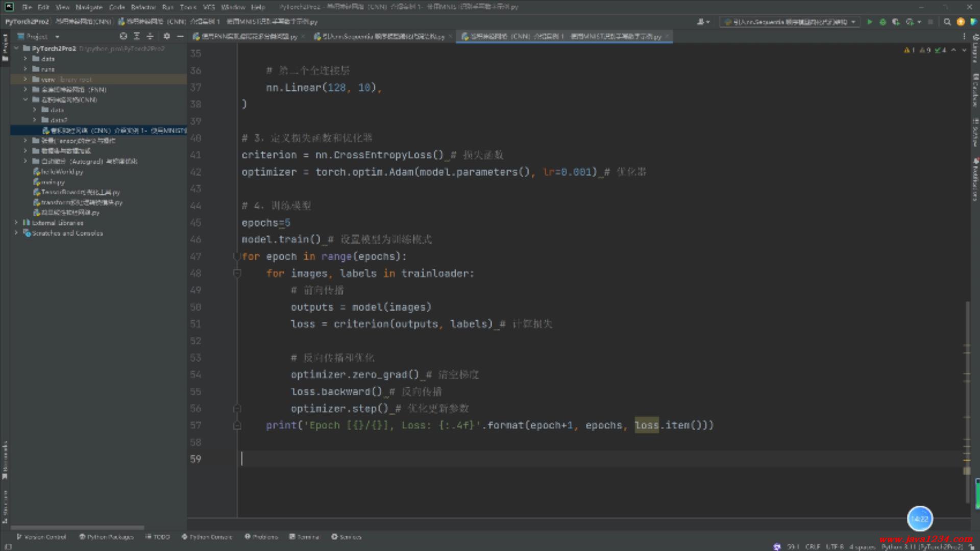Viewport: 980px width, 551px height.
Task: Run with coverage icon in toolbar
Action: (x=896, y=22)
